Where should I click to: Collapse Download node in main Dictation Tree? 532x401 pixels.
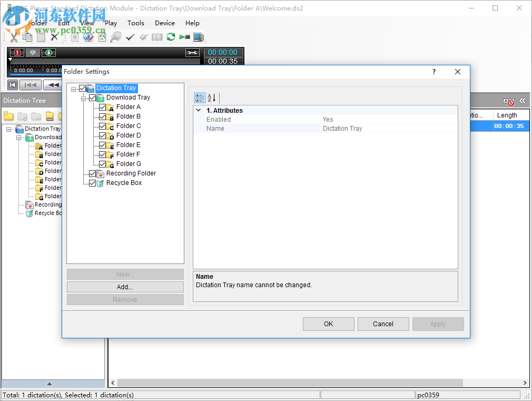click(19, 138)
